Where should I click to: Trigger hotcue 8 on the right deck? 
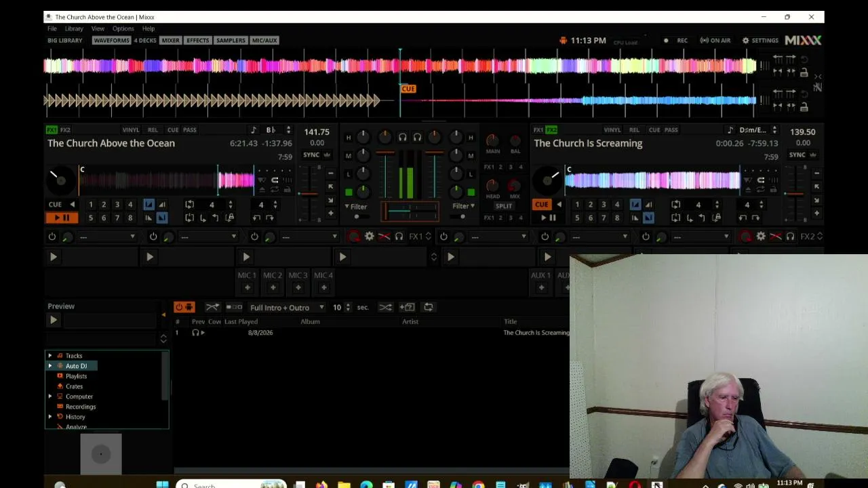pyautogui.click(x=616, y=218)
